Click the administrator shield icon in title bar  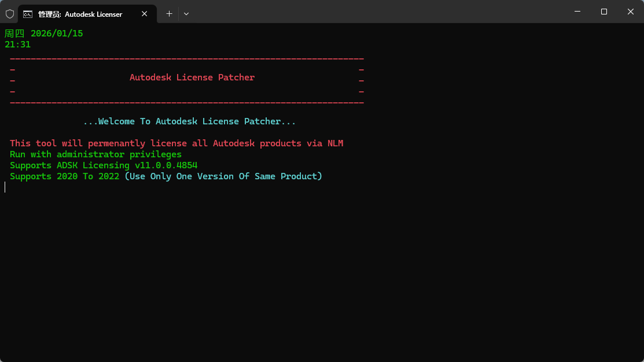[x=9, y=13]
